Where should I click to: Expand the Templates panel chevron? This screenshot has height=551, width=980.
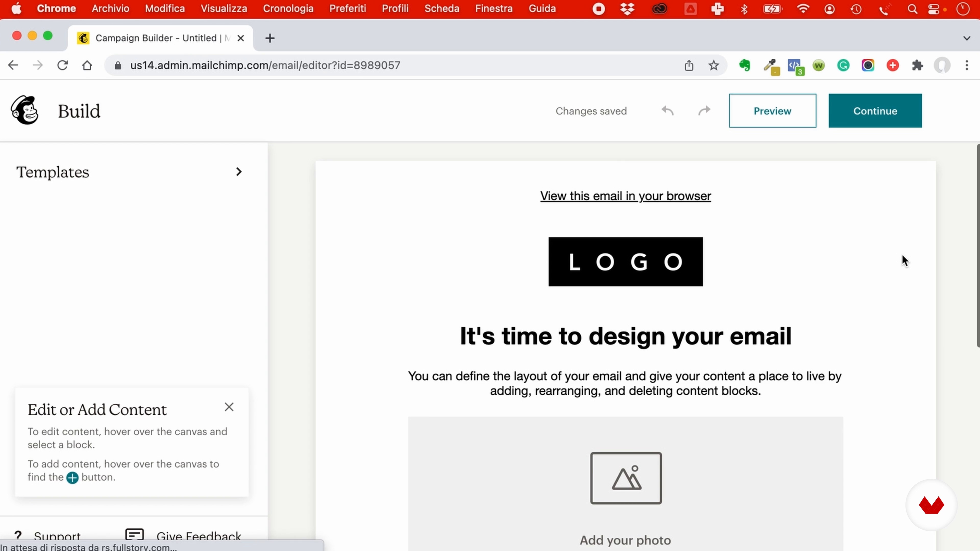tap(239, 172)
